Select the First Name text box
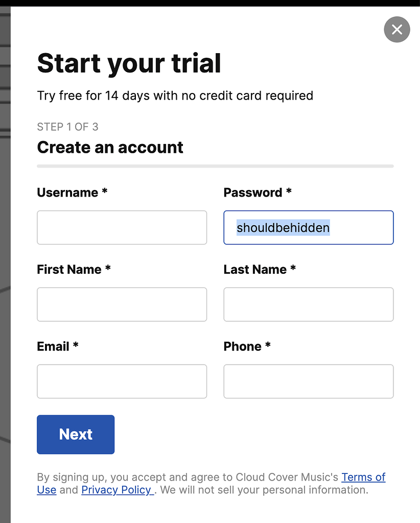The width and height of the screenshot is (420, 523). click(122, 304)
